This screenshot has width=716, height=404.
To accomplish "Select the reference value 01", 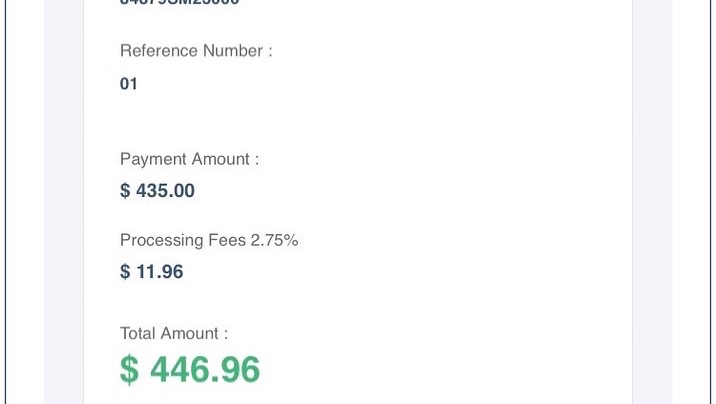I will pos(128,84).
